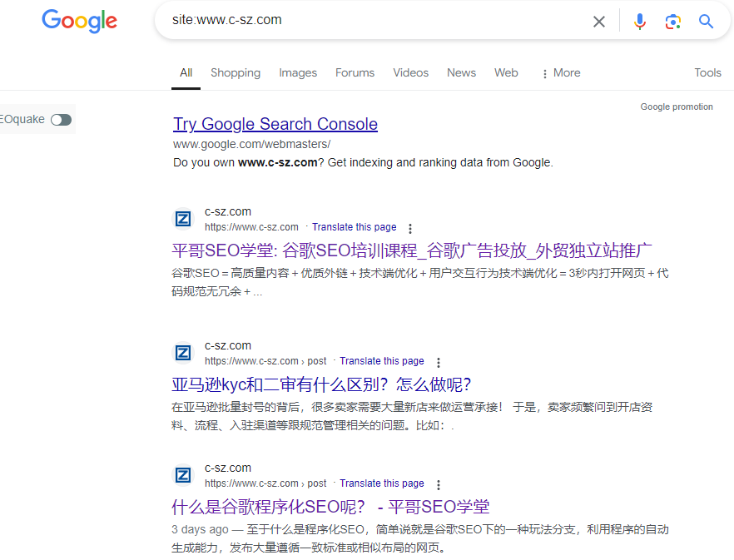Click favicon of 谷歌程序化SEO result

click(x=183, y=475)
